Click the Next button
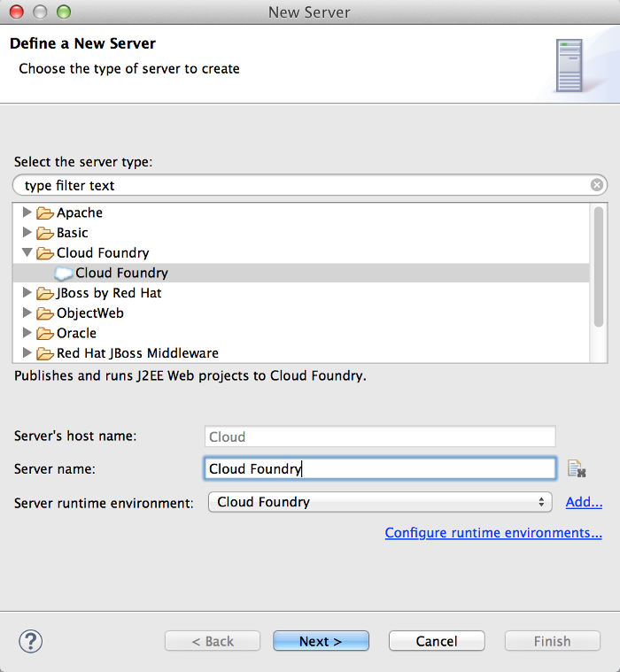This screenshot has height=672, width=620. click(321, 641)
